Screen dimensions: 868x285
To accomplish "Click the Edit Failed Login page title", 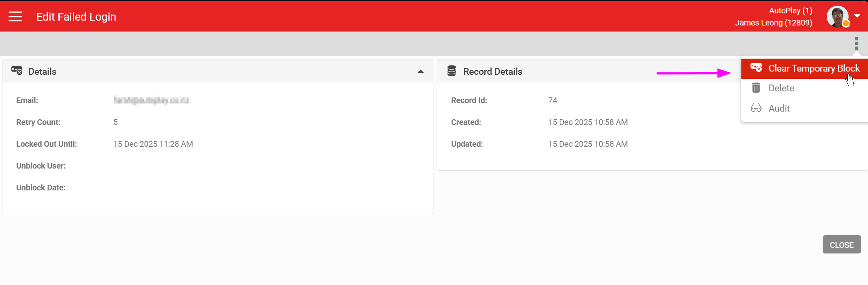I will 76,17.
